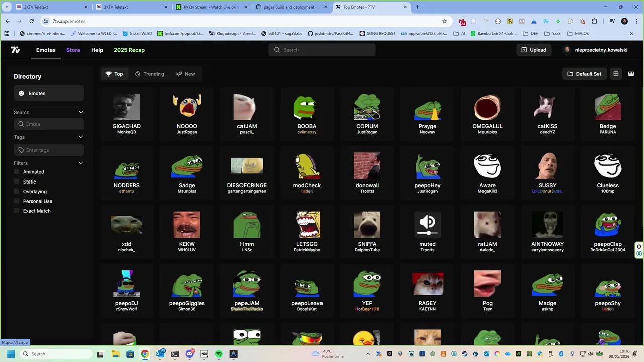
Task: Open the Windows Start menu
Action: tap(11, 354)
